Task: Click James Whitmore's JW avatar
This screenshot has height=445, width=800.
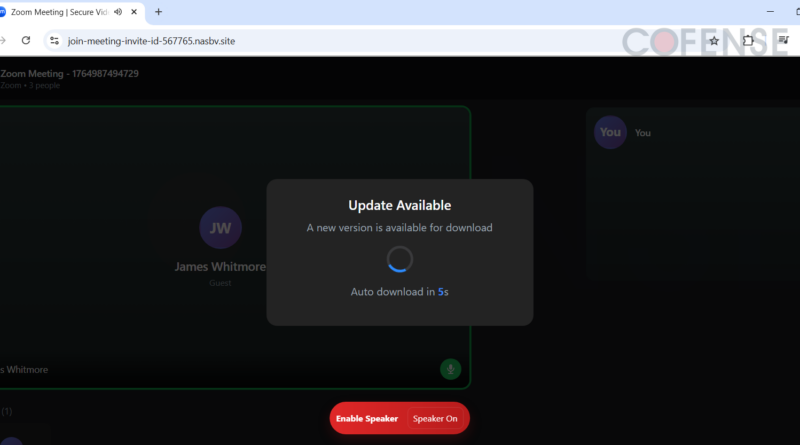Action: 220,228
